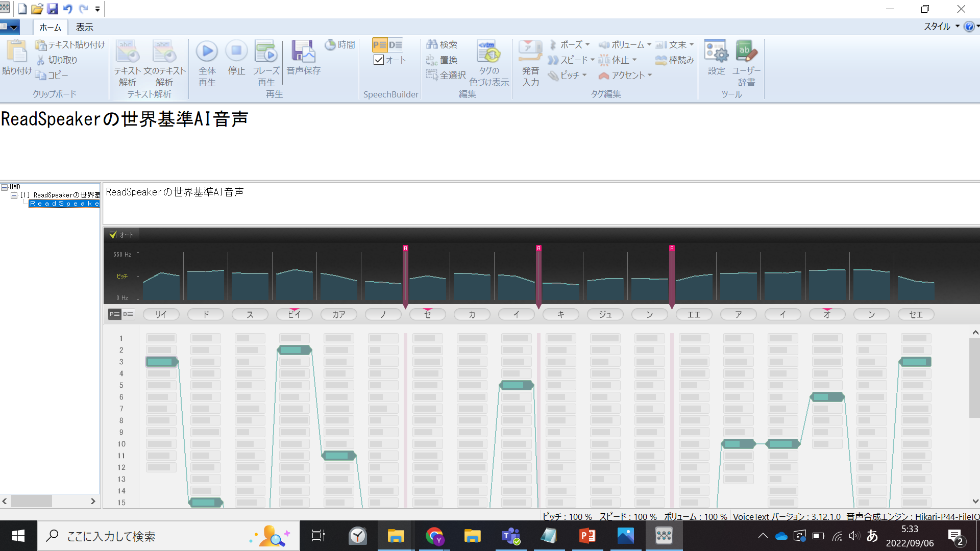Collapse the UMD tree node
This screenshot has width=980, height=551.
point(4,187)
